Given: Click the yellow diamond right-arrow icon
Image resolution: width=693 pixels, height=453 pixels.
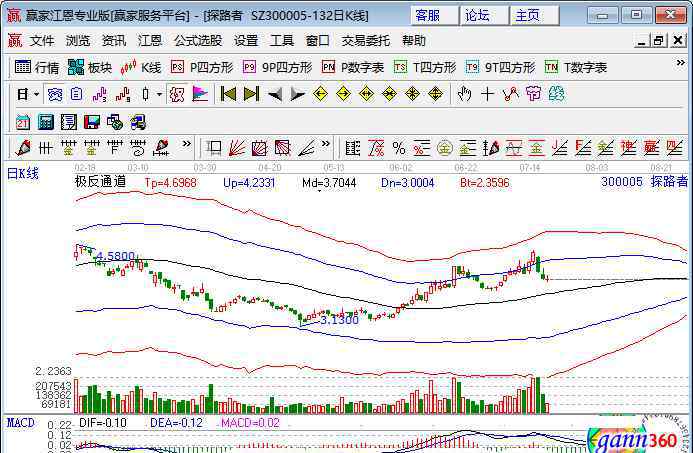Looking at the screenshot, I should click(x=343, y=94).
